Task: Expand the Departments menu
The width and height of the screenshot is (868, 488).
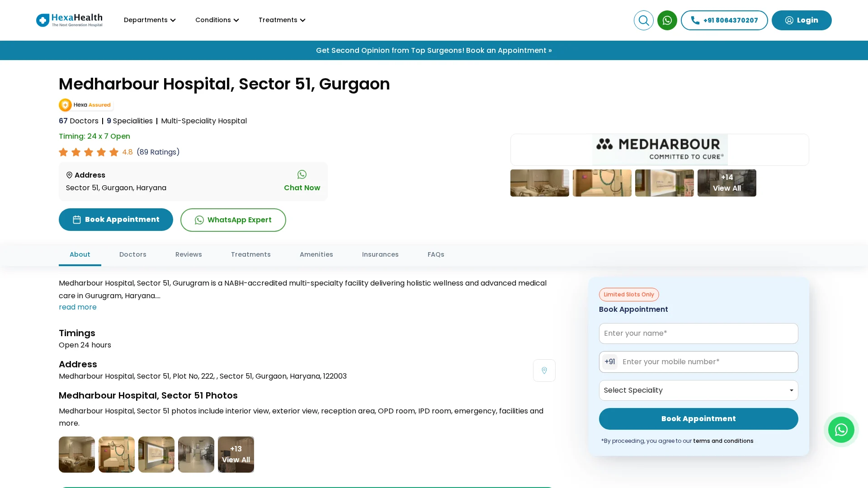Action: click(150, 20)
